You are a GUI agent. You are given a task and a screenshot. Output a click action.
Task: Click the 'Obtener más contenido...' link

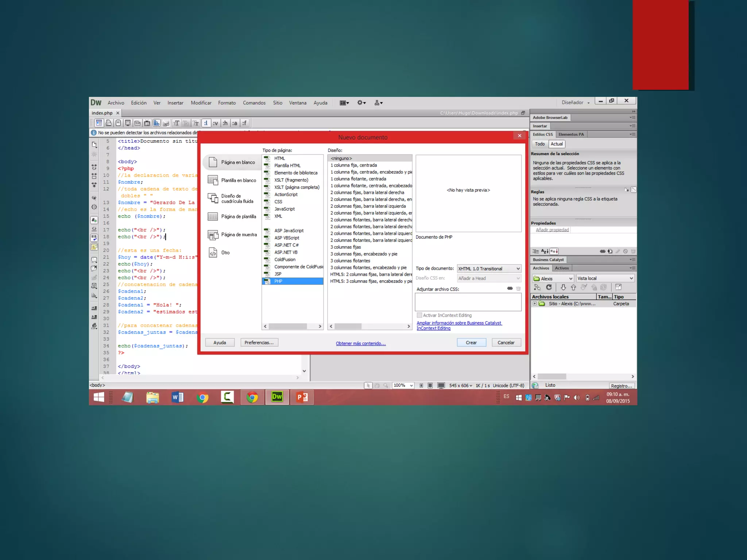[361, 343]
